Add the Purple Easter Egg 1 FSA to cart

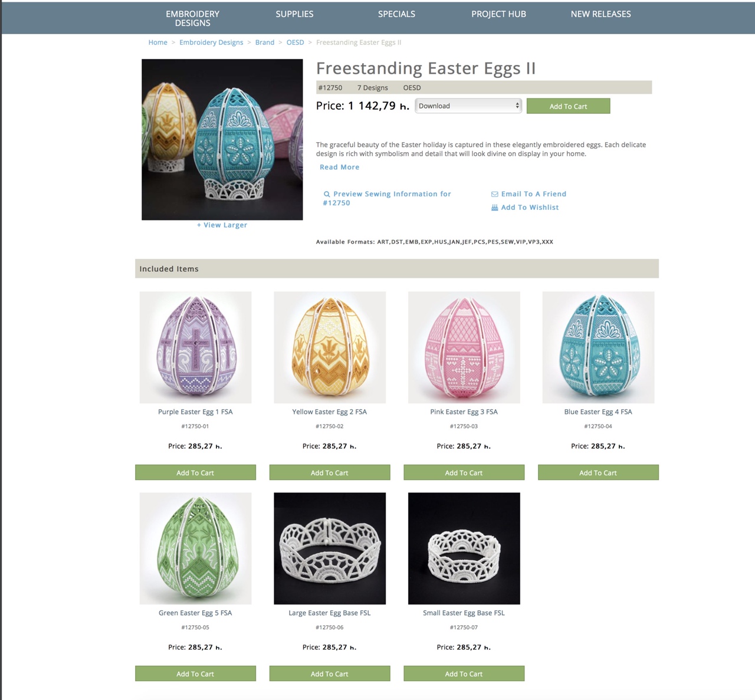tap(195, 472)
